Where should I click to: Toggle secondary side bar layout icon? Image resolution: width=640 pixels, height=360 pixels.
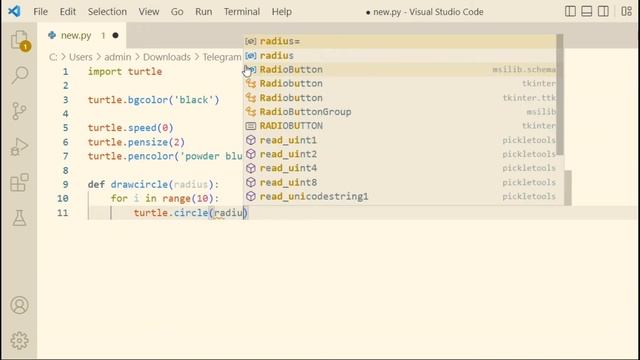pos(603,11)
